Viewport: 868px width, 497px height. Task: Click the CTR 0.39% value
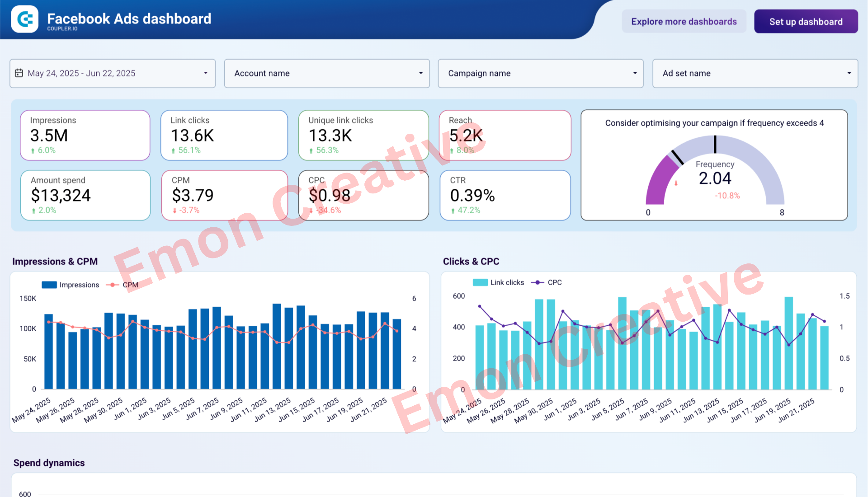coord(472,196)
